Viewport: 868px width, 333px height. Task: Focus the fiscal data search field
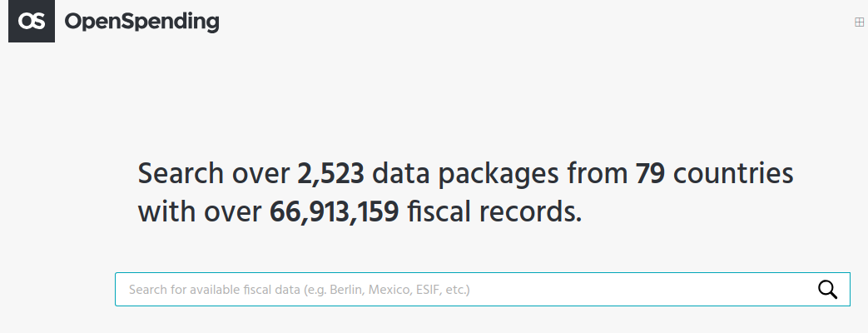[x=482, y=289]
